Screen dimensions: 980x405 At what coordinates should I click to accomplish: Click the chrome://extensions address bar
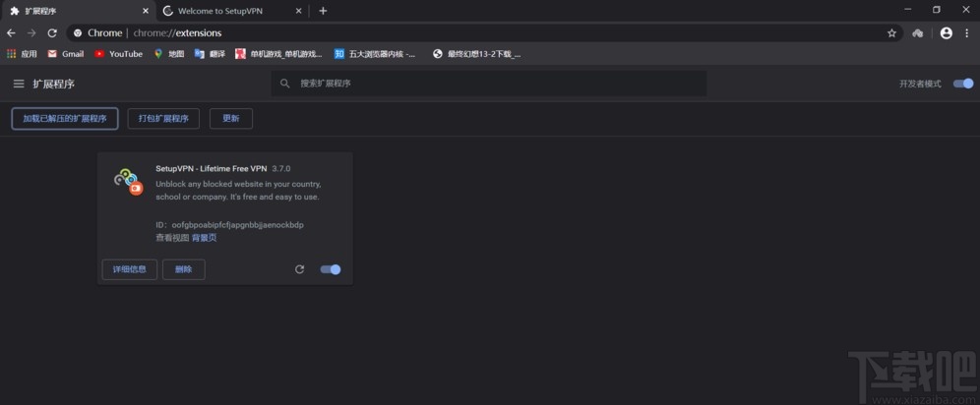pyautogui.click(x=484, y=33)
